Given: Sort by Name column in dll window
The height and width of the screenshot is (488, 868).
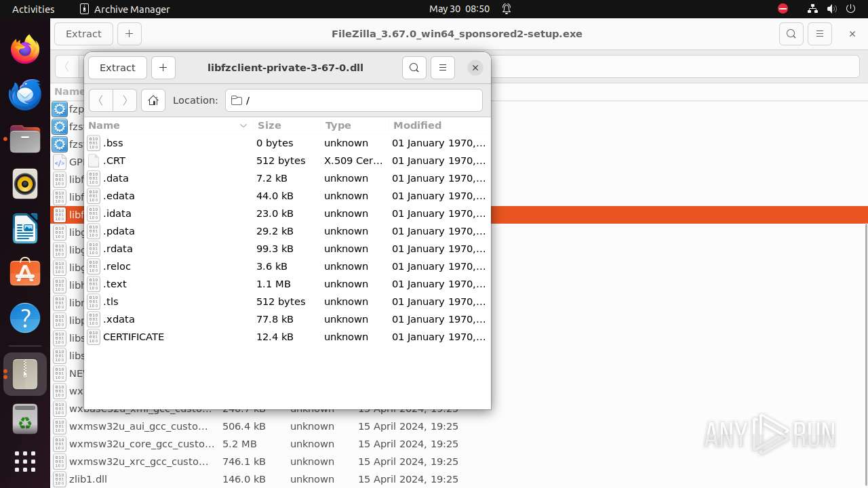Looking at the screenshot, I should (168, 125).
